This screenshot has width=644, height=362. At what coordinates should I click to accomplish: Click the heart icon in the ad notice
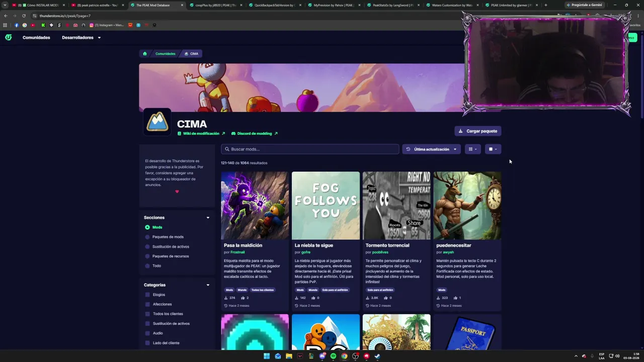pyautogui.click(x=177, y=192)
